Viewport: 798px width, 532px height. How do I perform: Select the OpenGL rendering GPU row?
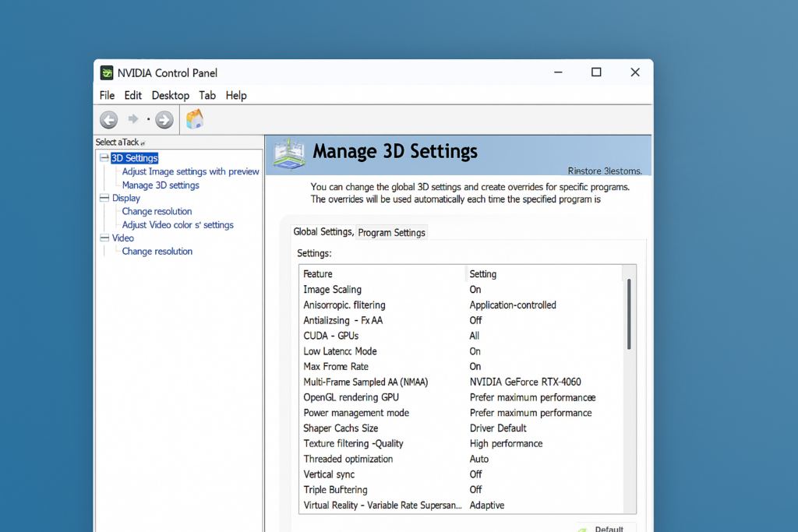pyautogui.click(x=461, y=397)
